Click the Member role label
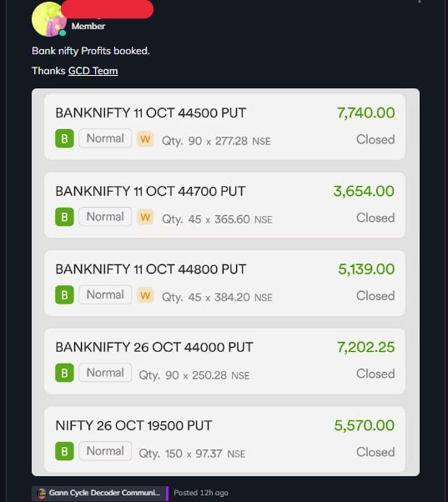Screen dimensions: 448x502 coord(88,26)
